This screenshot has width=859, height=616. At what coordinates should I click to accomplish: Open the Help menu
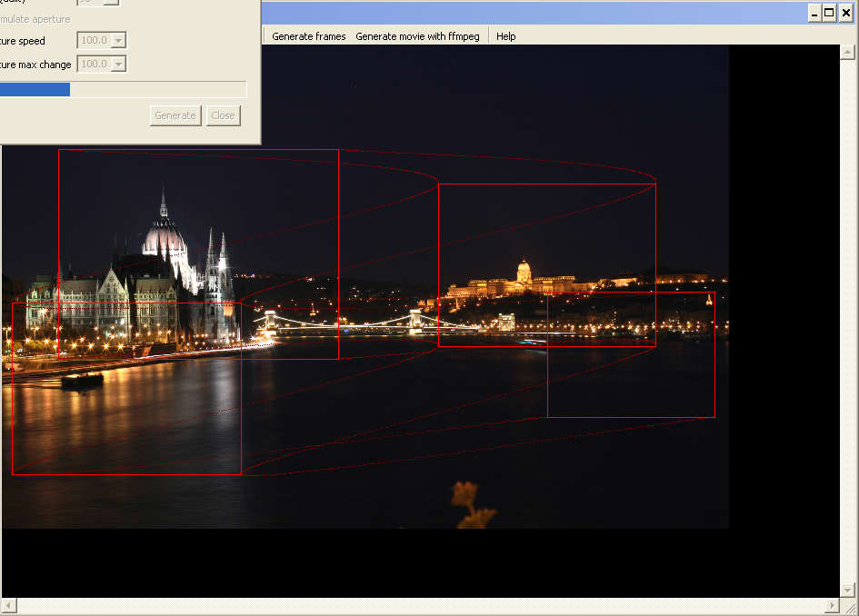tap(505, 36)
